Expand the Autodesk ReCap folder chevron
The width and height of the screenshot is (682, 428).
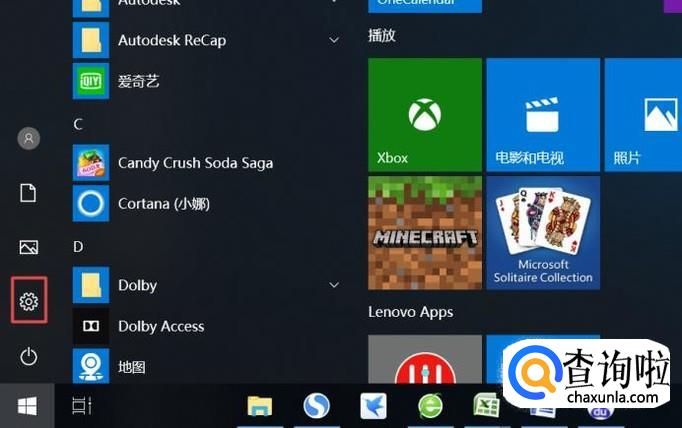click(334, 40)
